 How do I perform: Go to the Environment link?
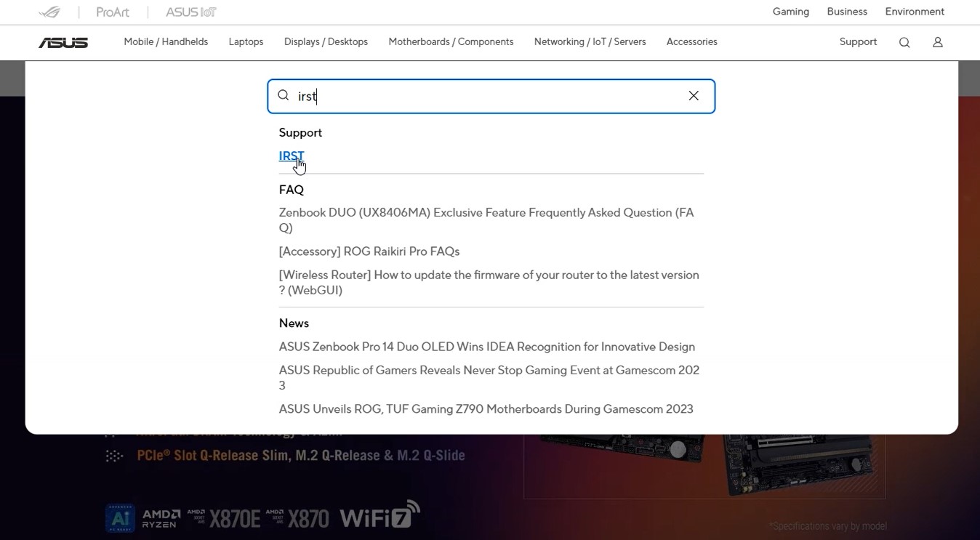click(915, 12)
